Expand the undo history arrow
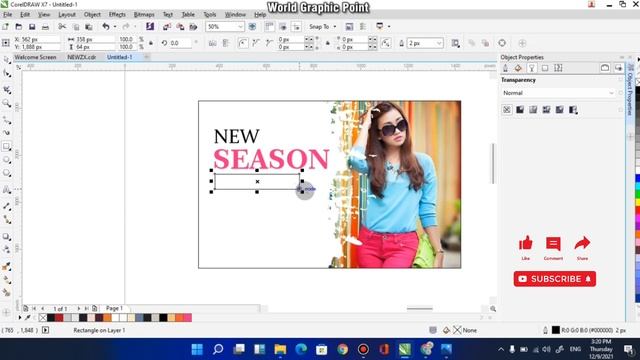This screenshot has height=360, width=640. pos(115,27)
